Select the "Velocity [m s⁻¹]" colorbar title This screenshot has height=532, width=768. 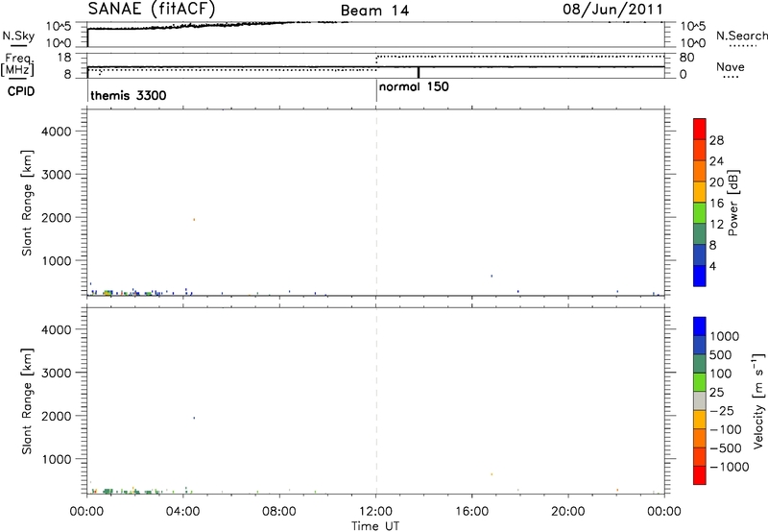(x=758, y=400)
